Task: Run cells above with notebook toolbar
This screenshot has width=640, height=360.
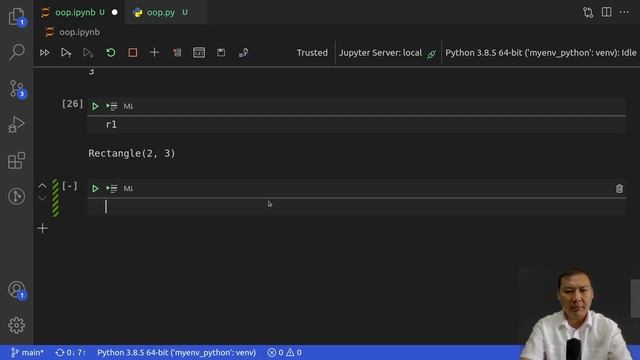Action: (x=66, y=53)
